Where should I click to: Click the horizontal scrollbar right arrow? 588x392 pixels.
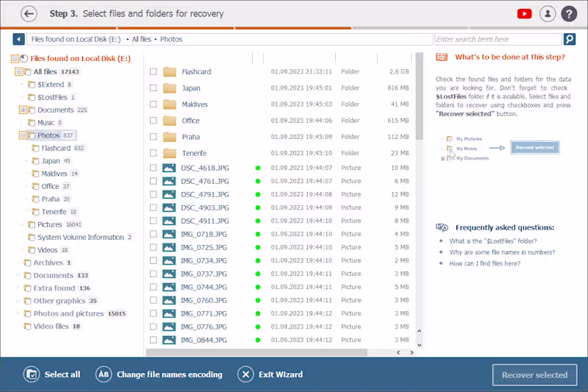point(412,352)
